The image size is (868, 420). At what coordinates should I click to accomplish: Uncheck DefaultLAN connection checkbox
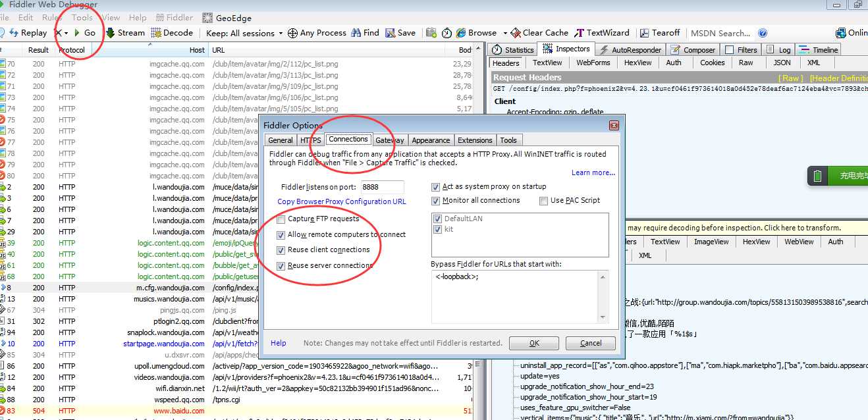tap(438, 218)
